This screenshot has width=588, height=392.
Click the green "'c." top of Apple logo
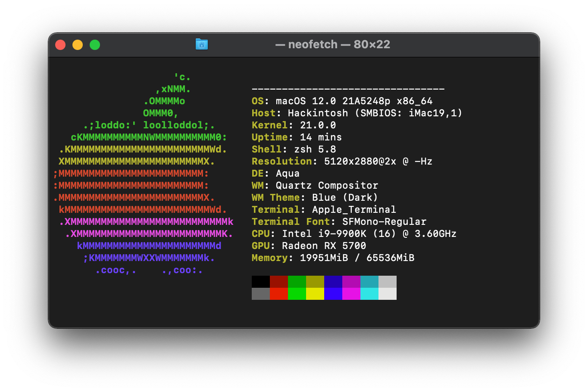182,77
